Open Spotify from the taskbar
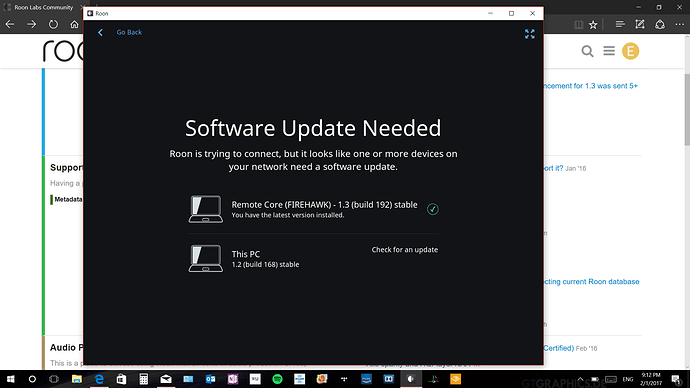The image size is (690, 388). (x=277, y=379)
